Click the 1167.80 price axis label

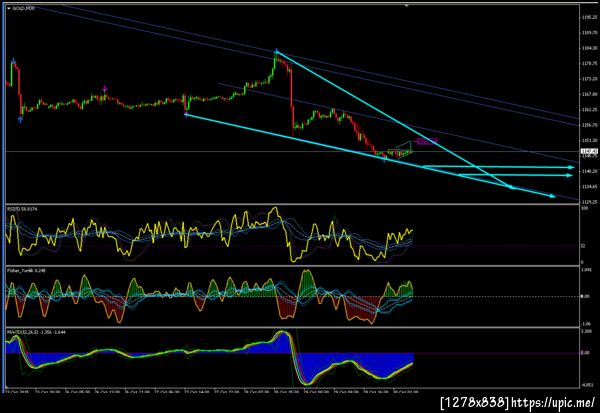coord(589,94)
